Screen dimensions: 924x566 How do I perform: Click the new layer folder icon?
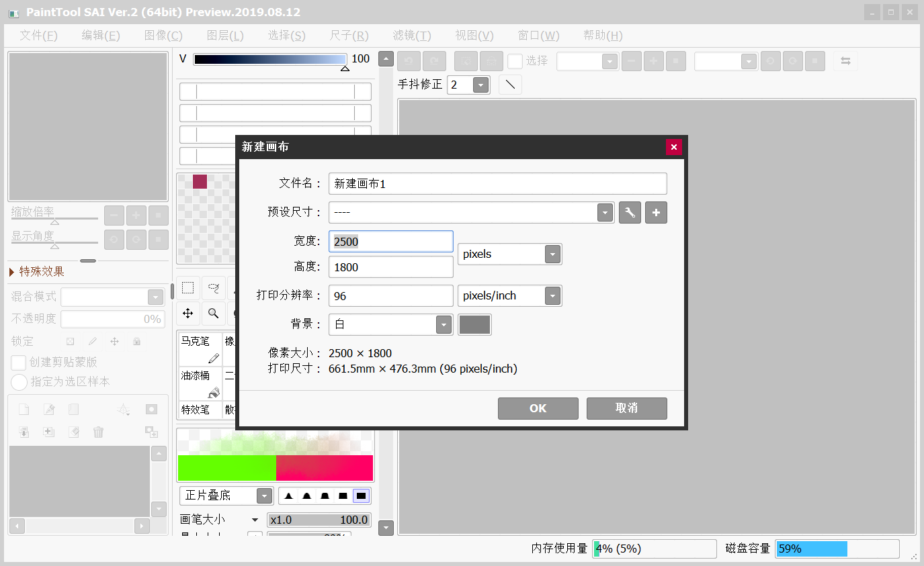[x=73, y=410]
